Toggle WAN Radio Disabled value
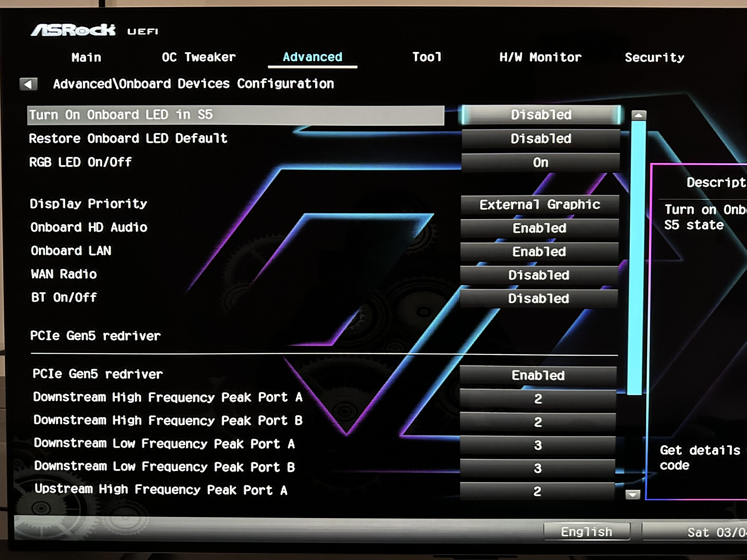Screen dimensions: 747x560 [539, 275]
